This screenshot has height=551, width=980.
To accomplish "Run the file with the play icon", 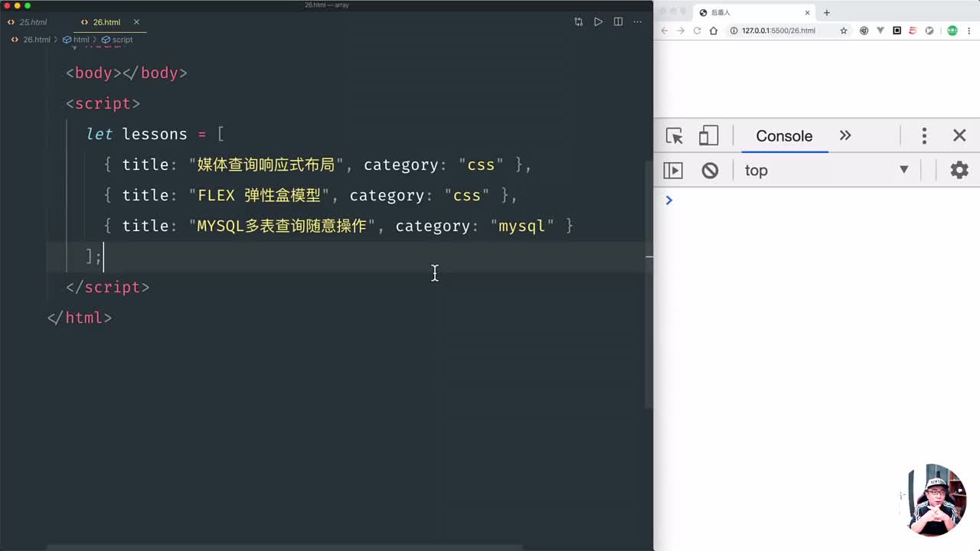I will tap(598, 22).
